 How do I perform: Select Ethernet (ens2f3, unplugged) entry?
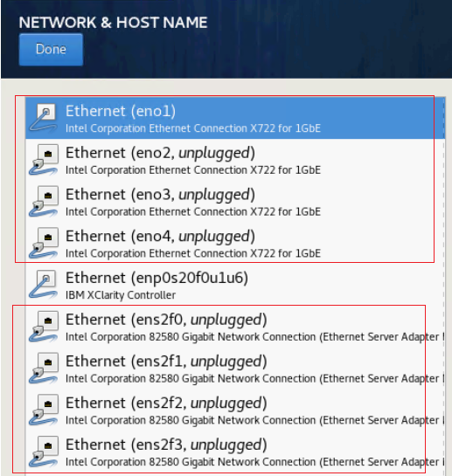point(235,452)
